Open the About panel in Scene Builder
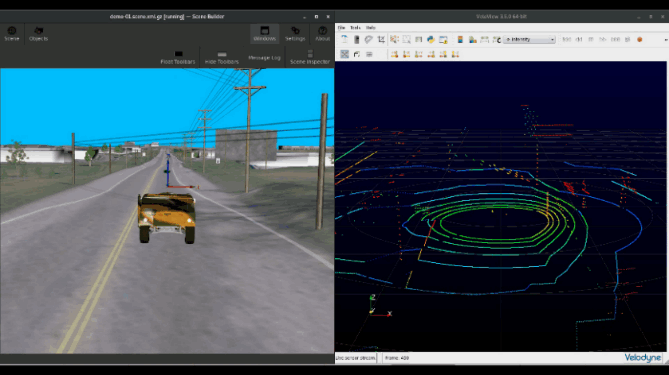Screen dimensions: 669x375 (x=323, y=34)
